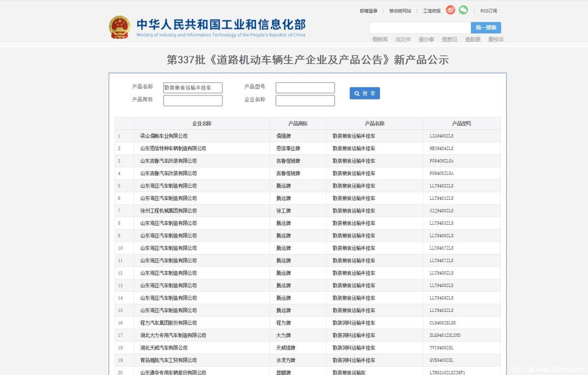
Task: Open the Weibo icon link
Action: [x=450, y=10]
